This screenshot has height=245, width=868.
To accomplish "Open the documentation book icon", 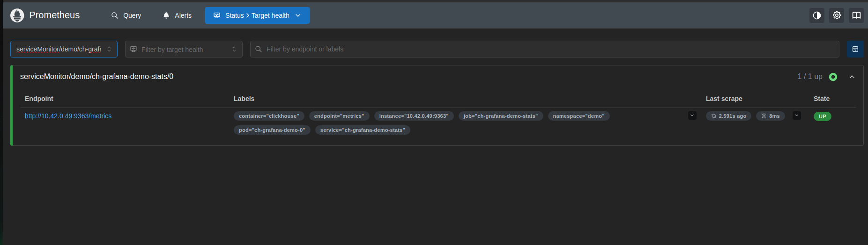I will point(856,15).
